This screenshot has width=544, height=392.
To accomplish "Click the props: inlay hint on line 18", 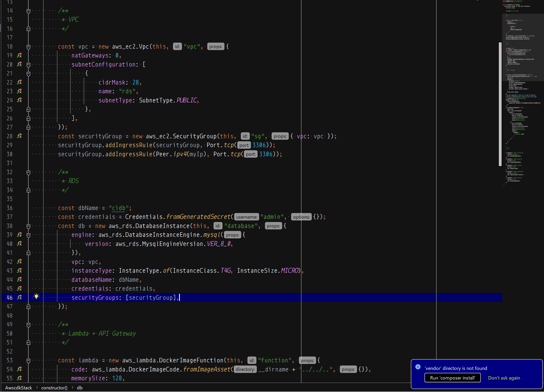I will point(216,47).
